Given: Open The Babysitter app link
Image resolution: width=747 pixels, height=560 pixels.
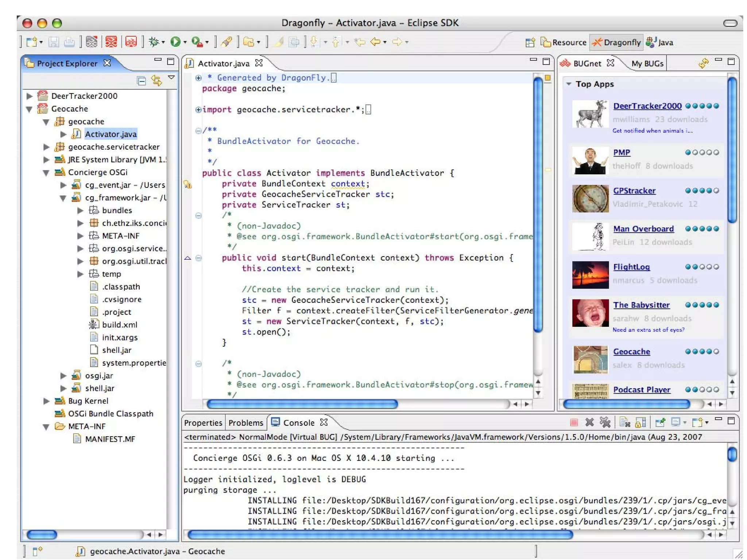Looking at the screenshot, I should [x=641, y=305].
